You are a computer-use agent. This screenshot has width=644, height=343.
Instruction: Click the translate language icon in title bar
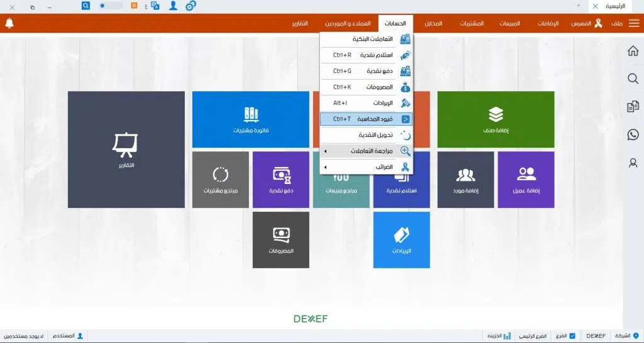[x=153, y=6]
